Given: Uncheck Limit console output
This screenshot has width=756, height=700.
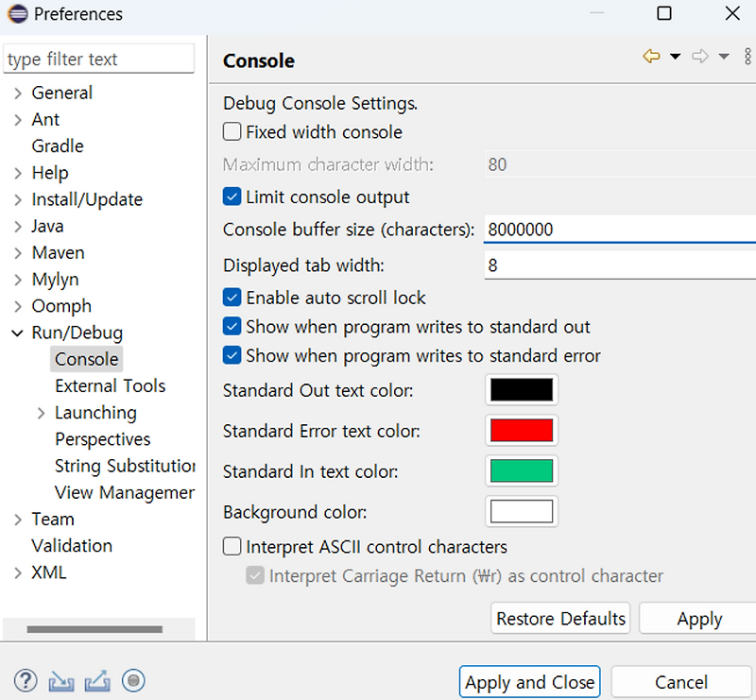Looking at the screenshot, I should point(232,197).
